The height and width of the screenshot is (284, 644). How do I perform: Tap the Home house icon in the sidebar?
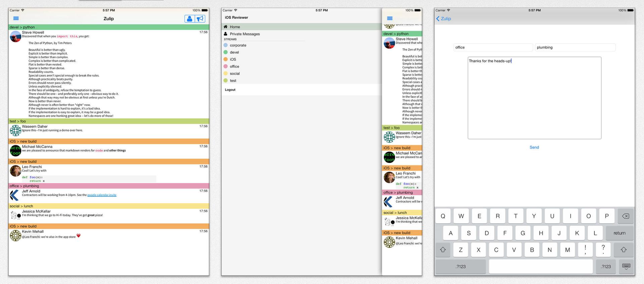point(226,26)
